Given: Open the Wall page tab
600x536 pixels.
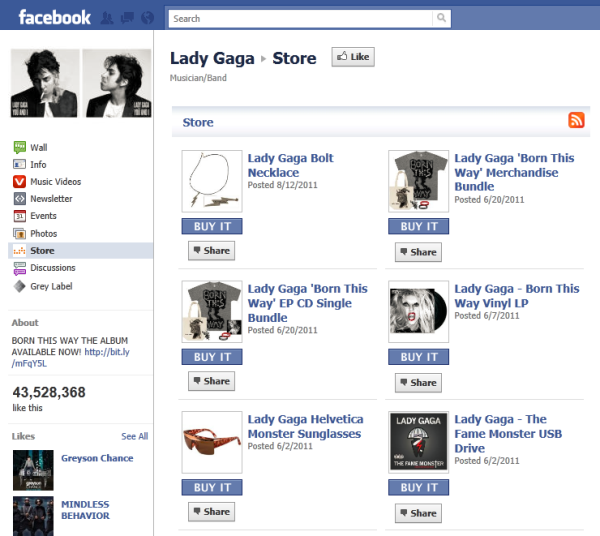Looking at the screenshot, I should (x=39, y=148).
